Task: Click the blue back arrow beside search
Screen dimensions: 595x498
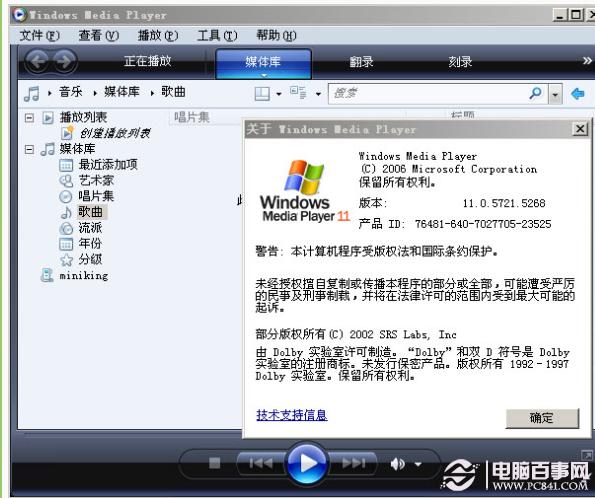Action: pos(578,93)
